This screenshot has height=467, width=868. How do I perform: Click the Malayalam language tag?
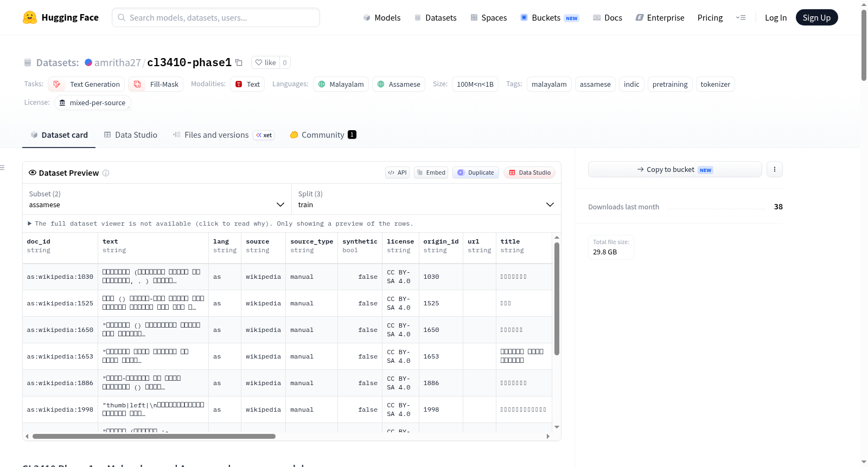point(341,84)
